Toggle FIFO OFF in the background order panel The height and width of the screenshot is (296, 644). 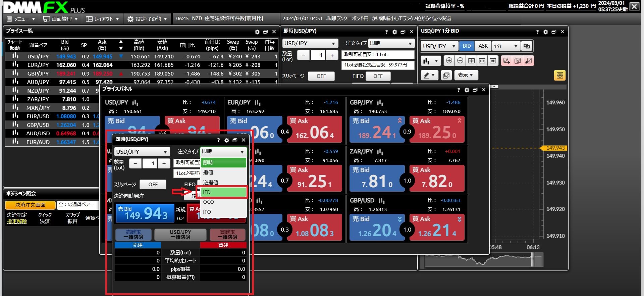coord(378,76)
